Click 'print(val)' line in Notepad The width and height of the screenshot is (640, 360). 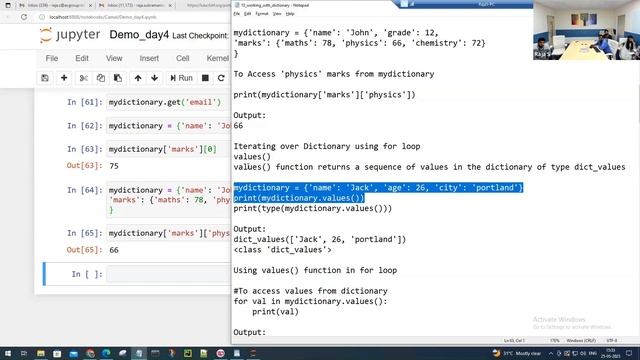[x=275, y=312]
